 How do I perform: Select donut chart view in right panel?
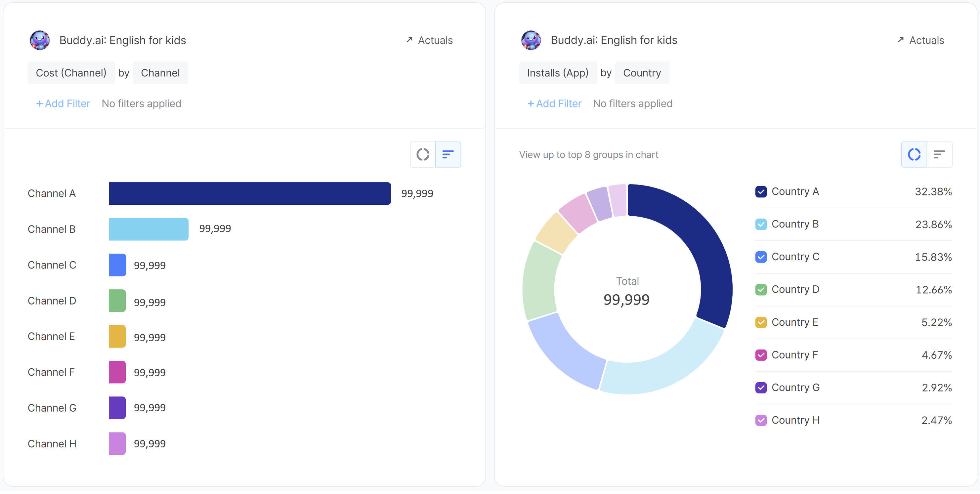pyautogui.click(x=914, y=154)
